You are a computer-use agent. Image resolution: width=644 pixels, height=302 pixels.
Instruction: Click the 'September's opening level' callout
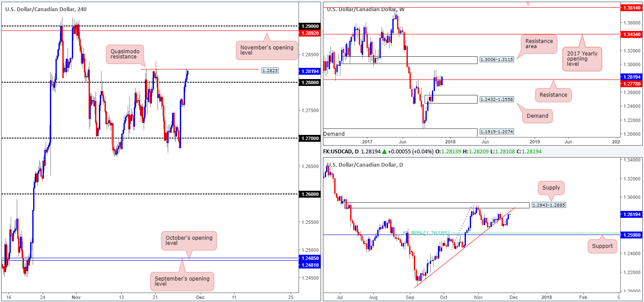[182, 282]
